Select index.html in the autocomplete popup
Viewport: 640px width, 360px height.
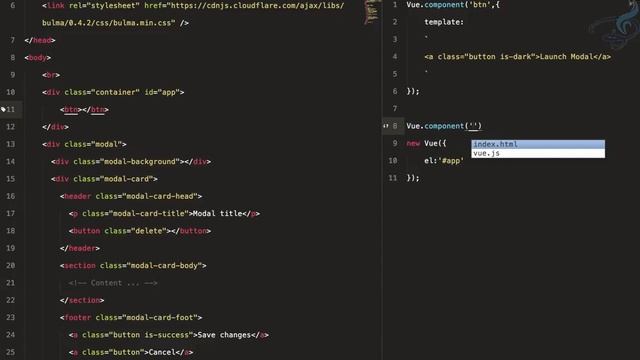(x=538, y=144)
